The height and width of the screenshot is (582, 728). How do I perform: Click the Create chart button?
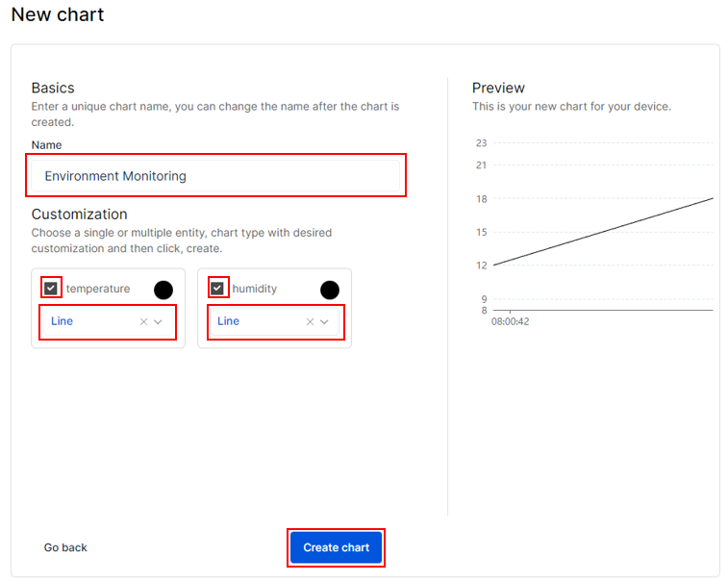[x=337, y=547]
